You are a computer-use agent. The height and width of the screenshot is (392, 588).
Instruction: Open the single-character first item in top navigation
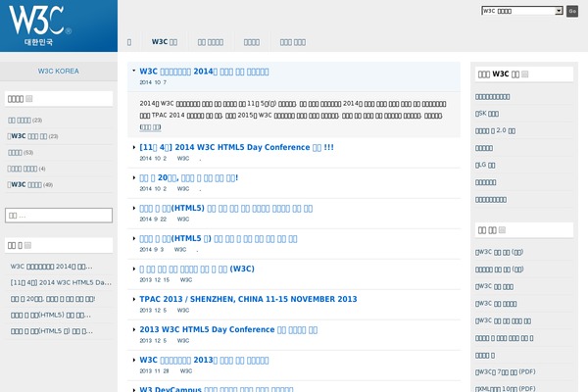pos(129,42)
